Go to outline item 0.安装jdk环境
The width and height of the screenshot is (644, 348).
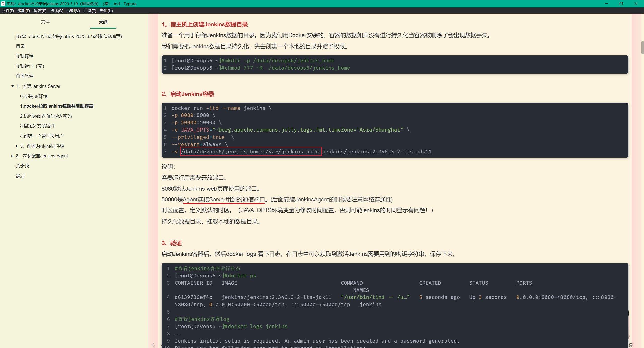[x=34, y=96]
